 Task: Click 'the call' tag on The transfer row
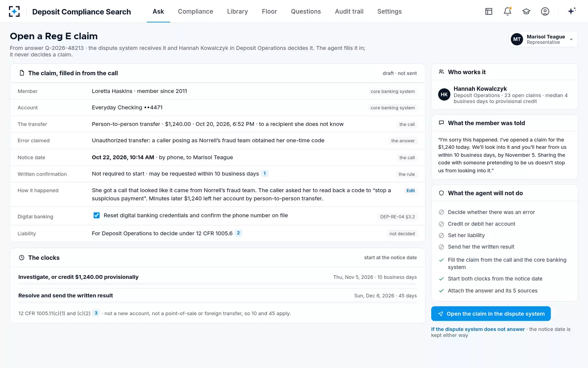[407, 124]
